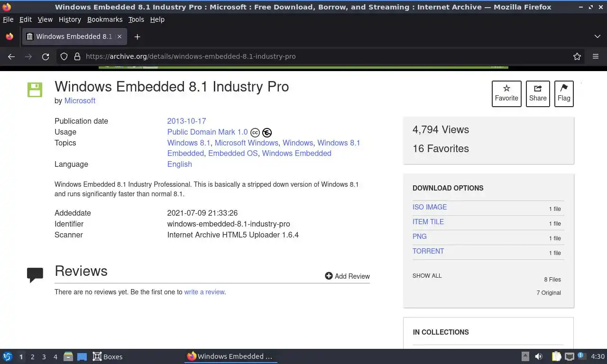Click the 2013-10-17 publication date link
This screenshot has height=364, width=607.
coord(186,121)
